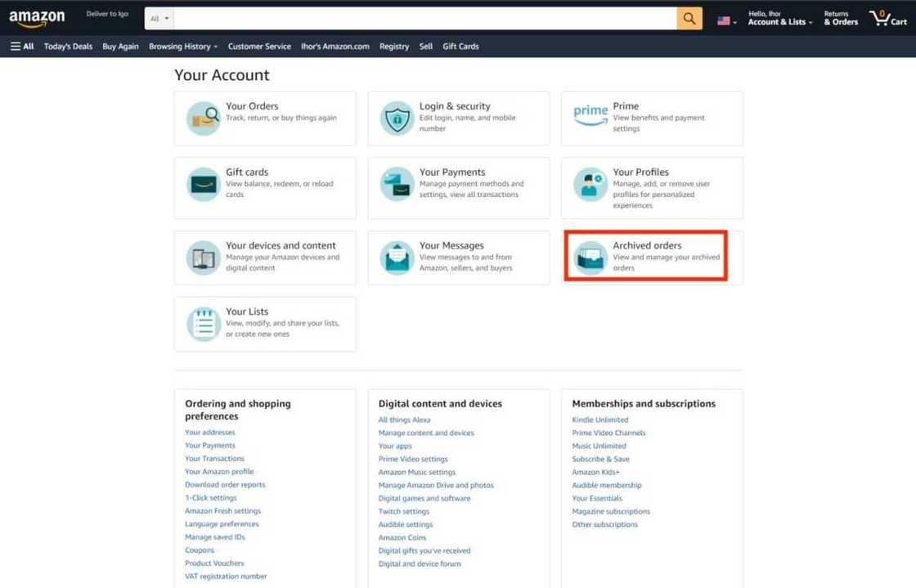This screenshot has height=588, width=916.
Task: Open the Your Orders card title
Action: coord(252,106)
